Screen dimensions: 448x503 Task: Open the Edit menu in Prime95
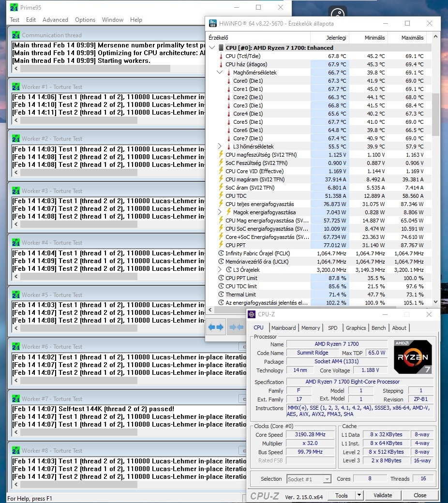(31, 20)
